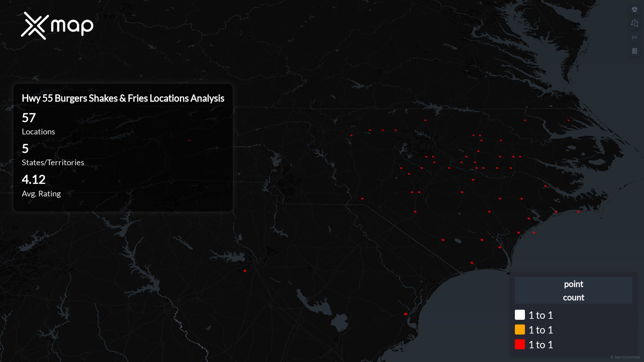Click the white '1 to 1' legend label
This screenshot has width=644, height=362.
[x=541, y=315]
